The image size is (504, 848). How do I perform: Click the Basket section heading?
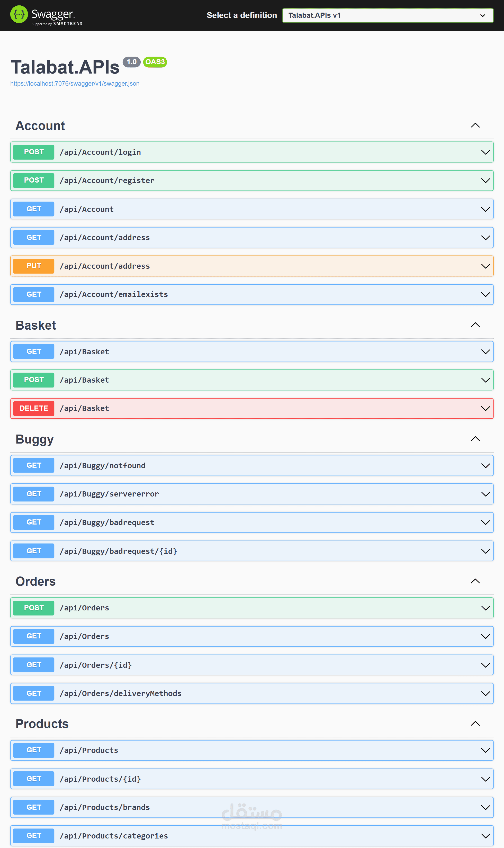click(36, 325)
